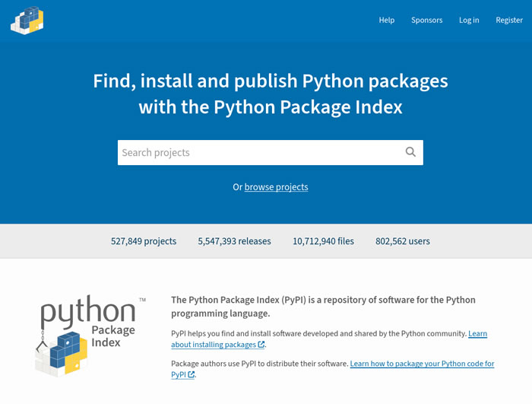
Task: Click external-link icon after 'installing packages'
Action: click(x=261, y=345)
